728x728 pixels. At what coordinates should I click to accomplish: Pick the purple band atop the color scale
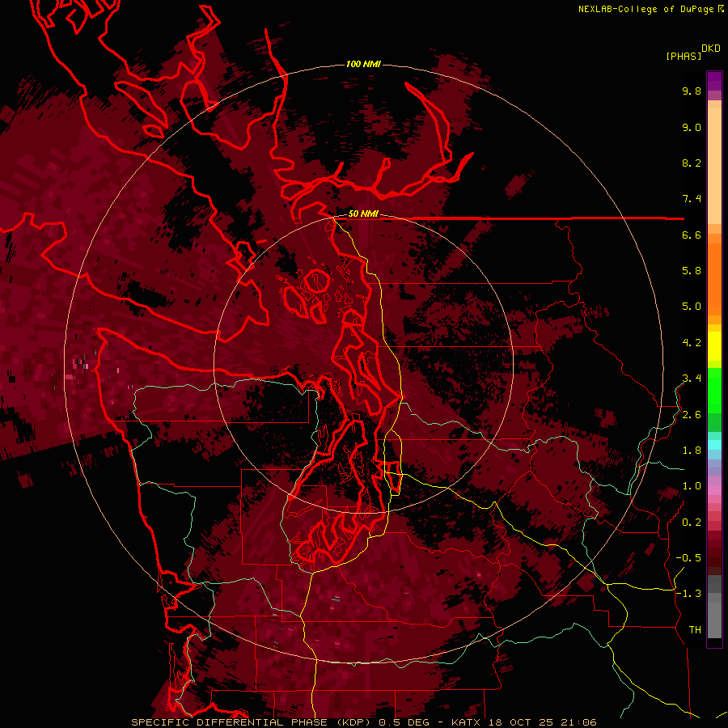tap(714, 81)
